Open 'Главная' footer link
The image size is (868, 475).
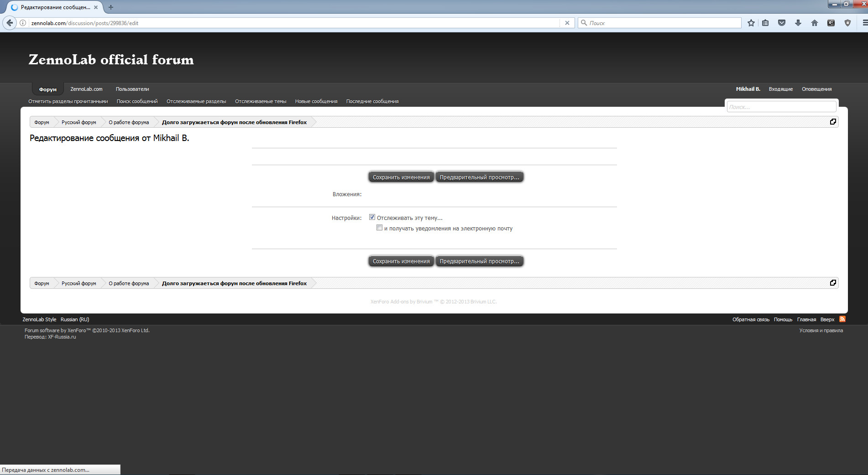tap(806, 319)
